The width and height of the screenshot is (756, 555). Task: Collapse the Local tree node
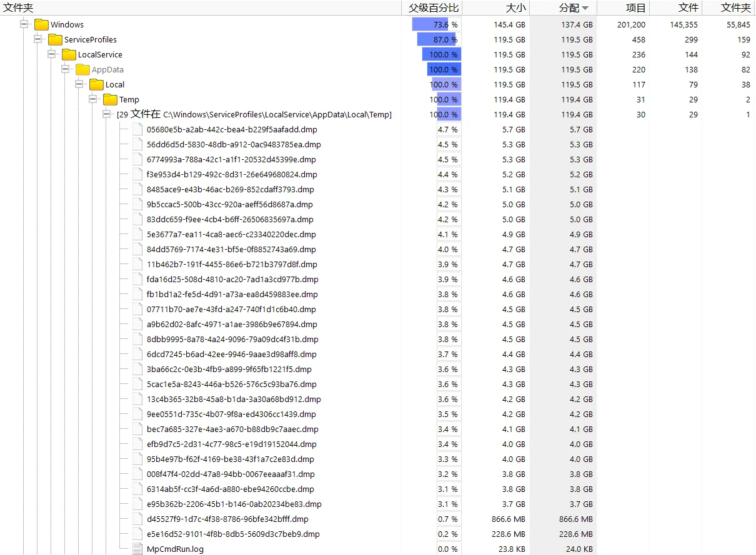tap(79, 84)
